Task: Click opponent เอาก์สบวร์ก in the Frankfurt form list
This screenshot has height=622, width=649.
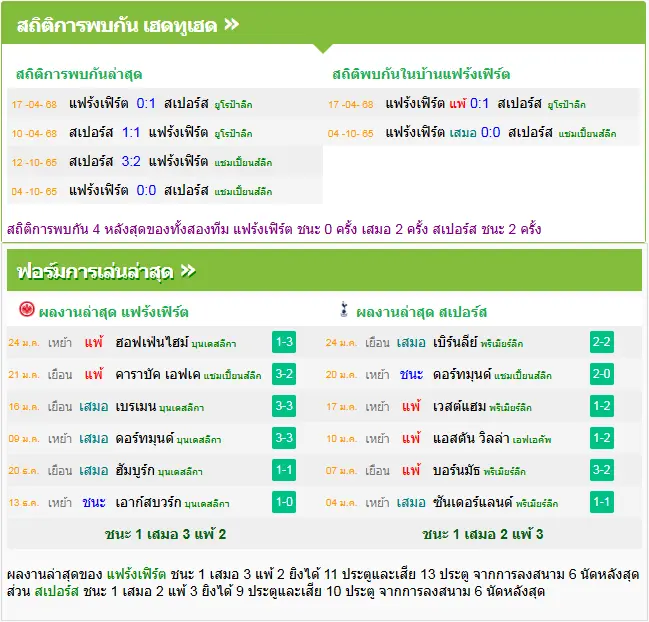Action: 148,502
